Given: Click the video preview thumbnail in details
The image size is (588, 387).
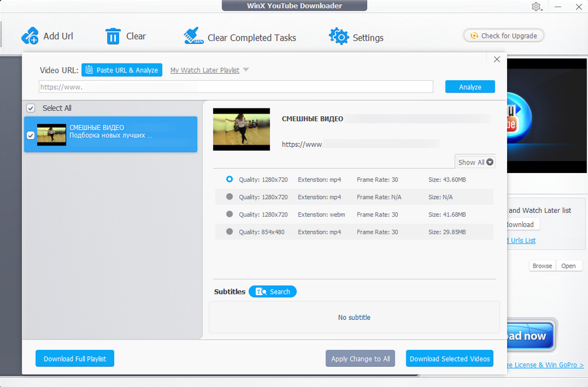Looking at the screenshot, I should [x=241, y=129].
